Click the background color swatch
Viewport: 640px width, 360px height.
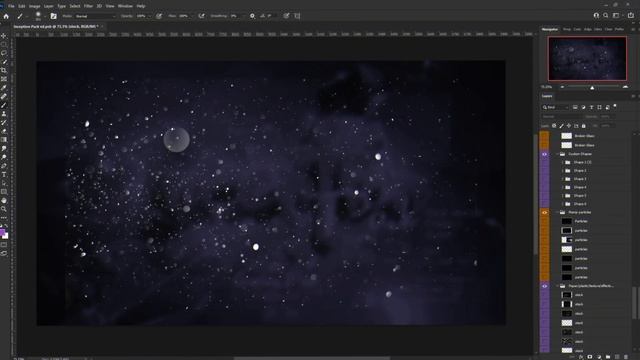click(x=6, y=236)
